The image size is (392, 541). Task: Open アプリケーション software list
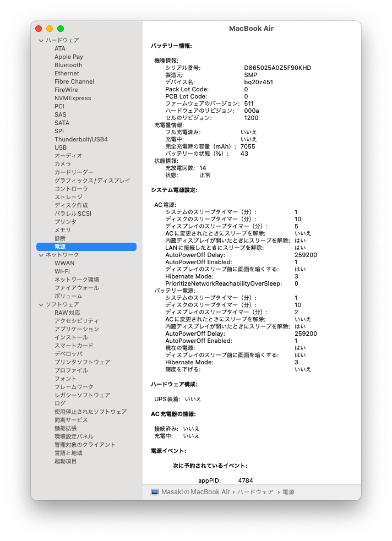click(x=77, y=330)
